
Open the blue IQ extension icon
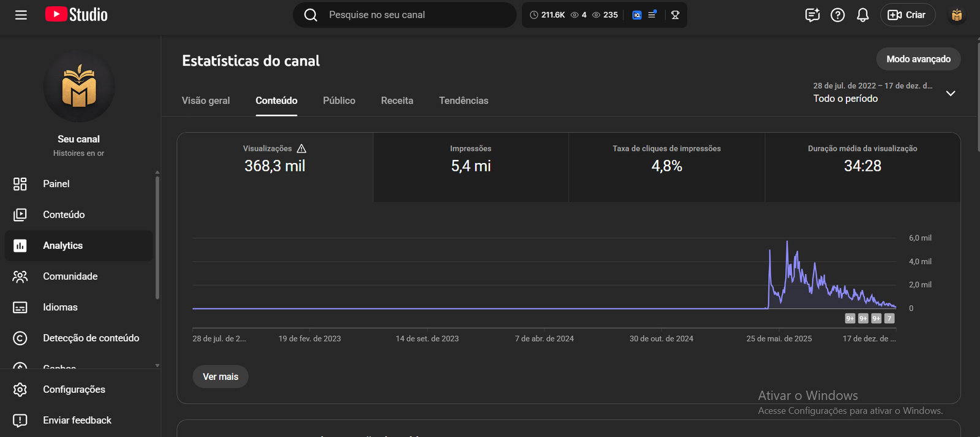click(x=637, y=15)
